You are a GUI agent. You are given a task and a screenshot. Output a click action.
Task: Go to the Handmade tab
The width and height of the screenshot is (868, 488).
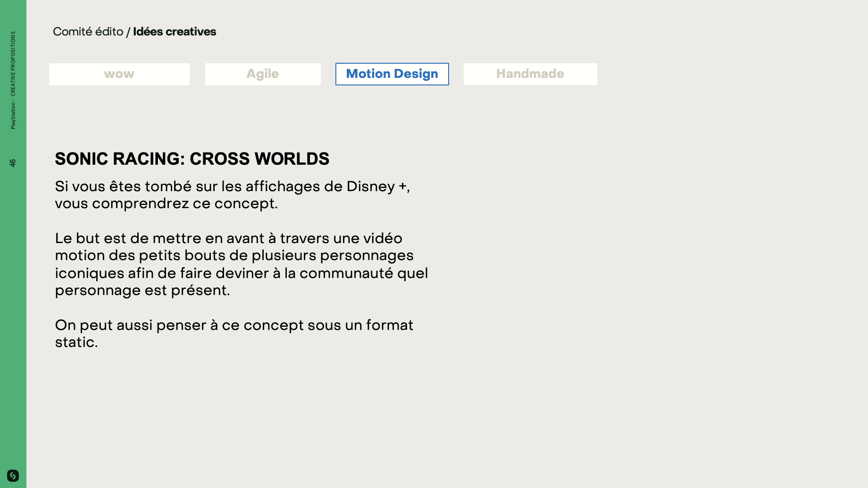pos(530,74)
